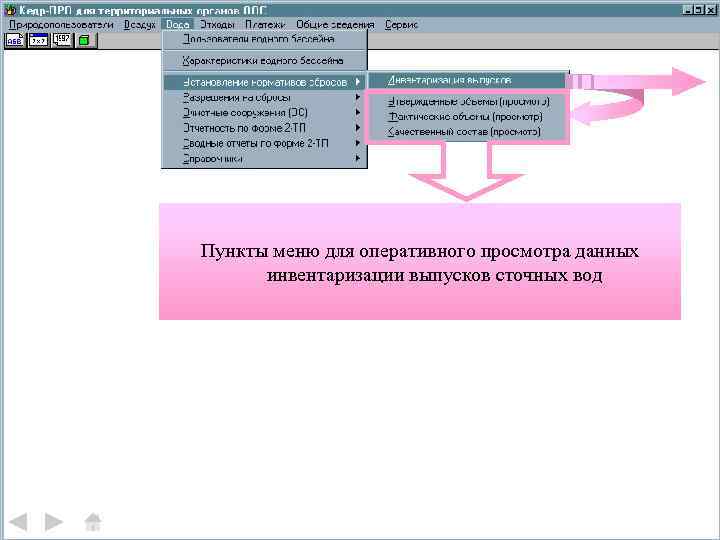The height and width of the screenshot is (540, 720).
Task: Click the green cube toolbar icon
Action: pos(84,40)
